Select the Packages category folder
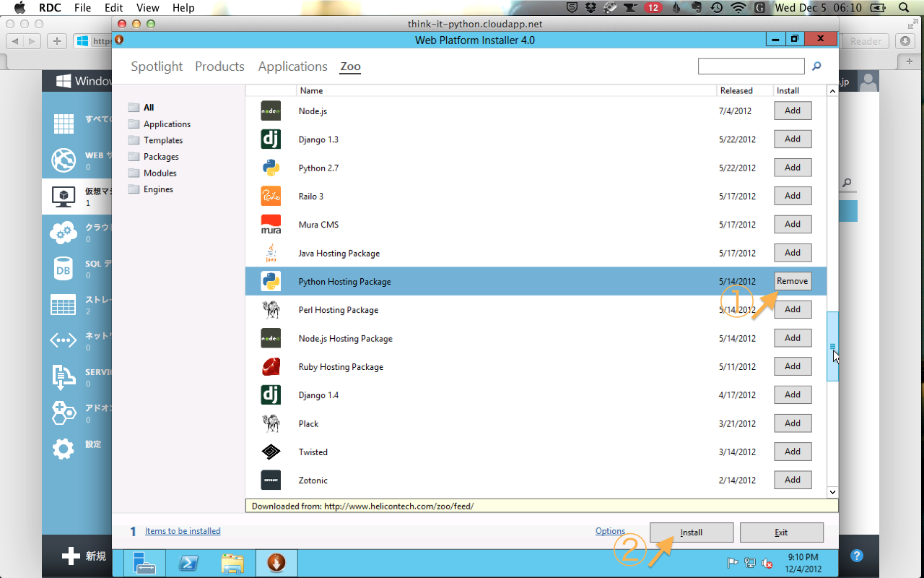924x578 pixels. (x=153, y=157)
